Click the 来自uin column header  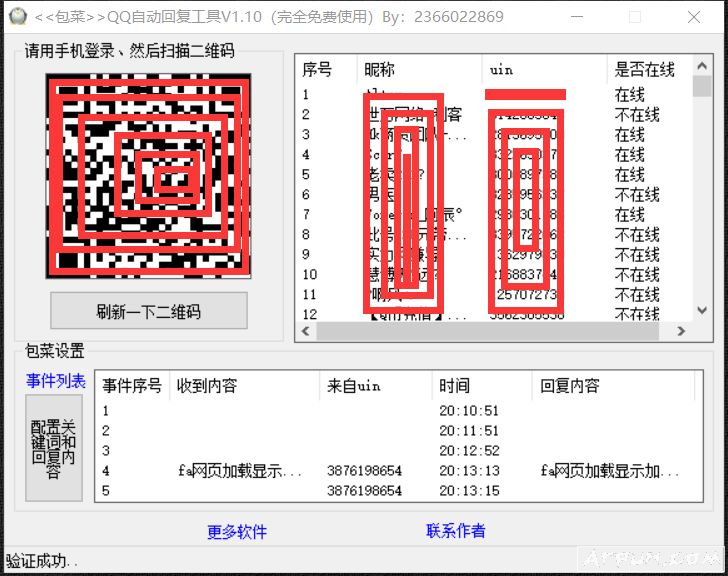[376, 386]
